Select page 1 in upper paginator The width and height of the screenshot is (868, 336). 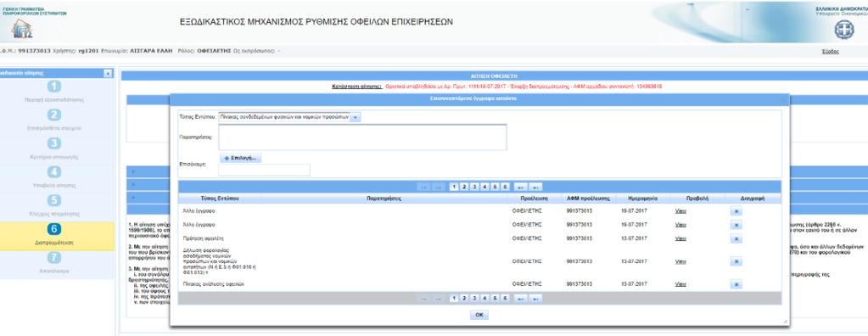coord(454,188)
